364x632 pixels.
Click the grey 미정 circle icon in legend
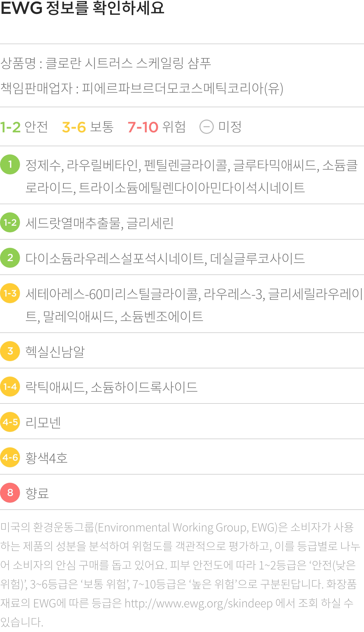click(x=206, y=127)
